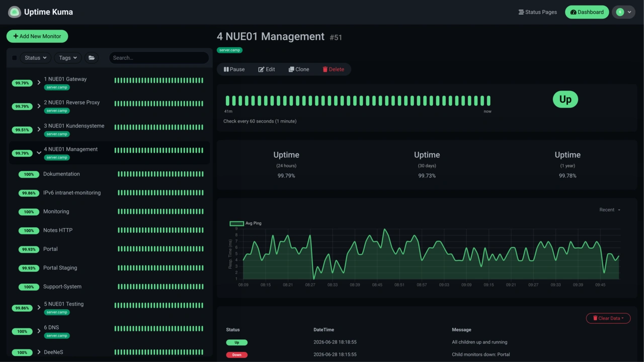The width and height of the screenshot is (644, 362).
Task: Collapse the 4 NUE01 Management group
Action: click(39, 153)
